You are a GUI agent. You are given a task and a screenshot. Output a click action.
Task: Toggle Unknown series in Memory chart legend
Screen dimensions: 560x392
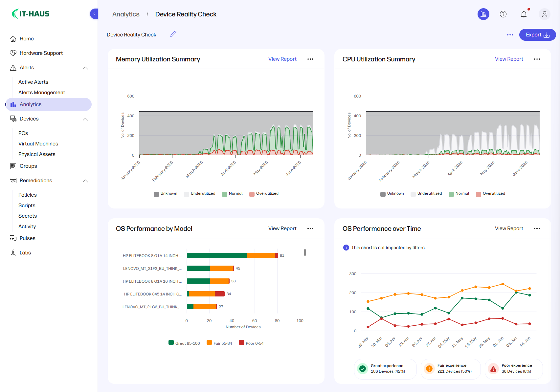pos(166,194)
